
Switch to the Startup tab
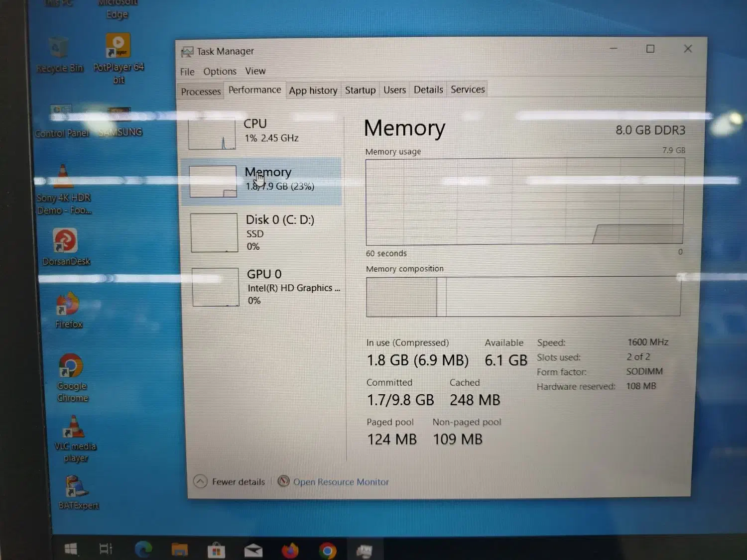[x=360, y=90]
